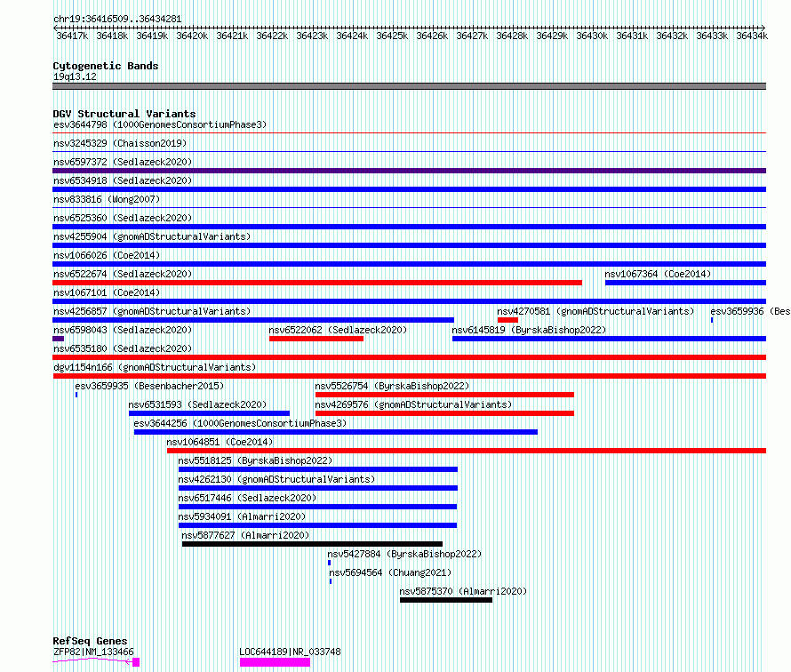This screenshot has width=791, height=672.
Task: Click dgv1154n166 (gnomADStructuralVariants) label
Action: [x=155, y=367]
